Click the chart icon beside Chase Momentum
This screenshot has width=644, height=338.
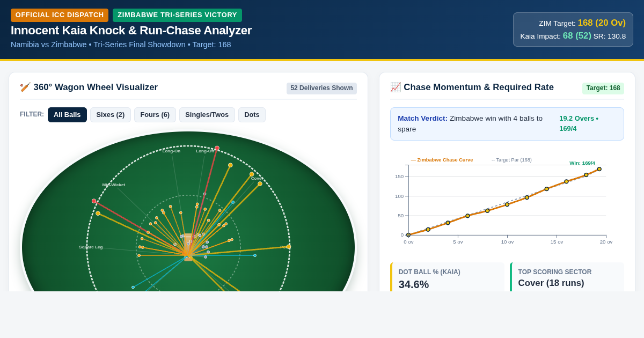tap(396, 87)
